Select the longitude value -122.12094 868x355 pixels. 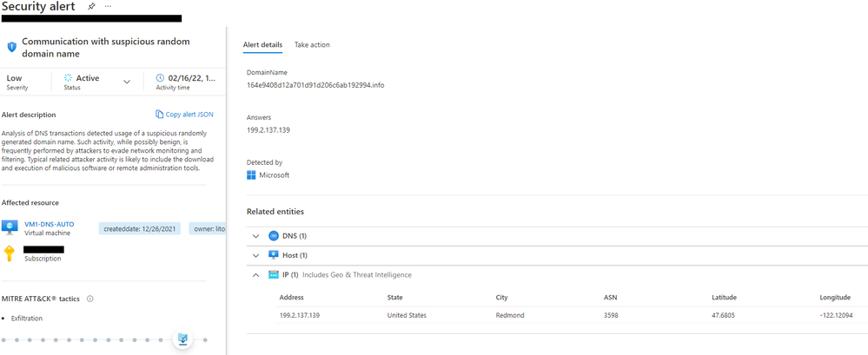point(838,316)
